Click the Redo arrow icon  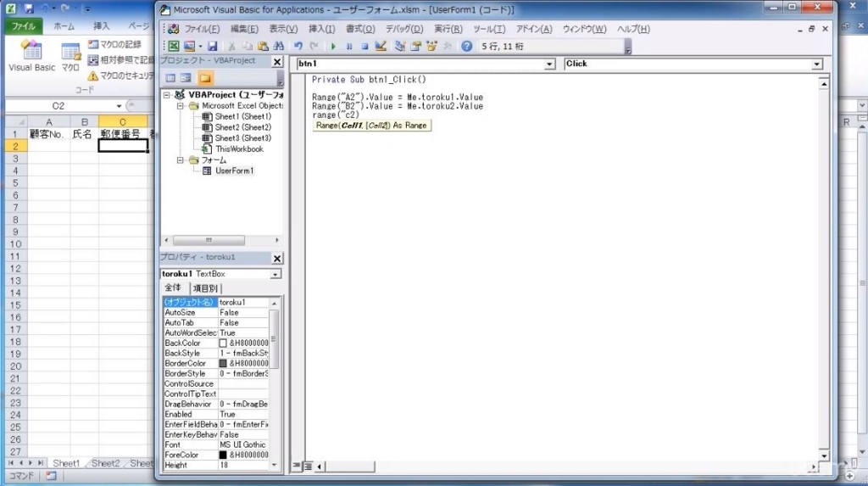314,46
